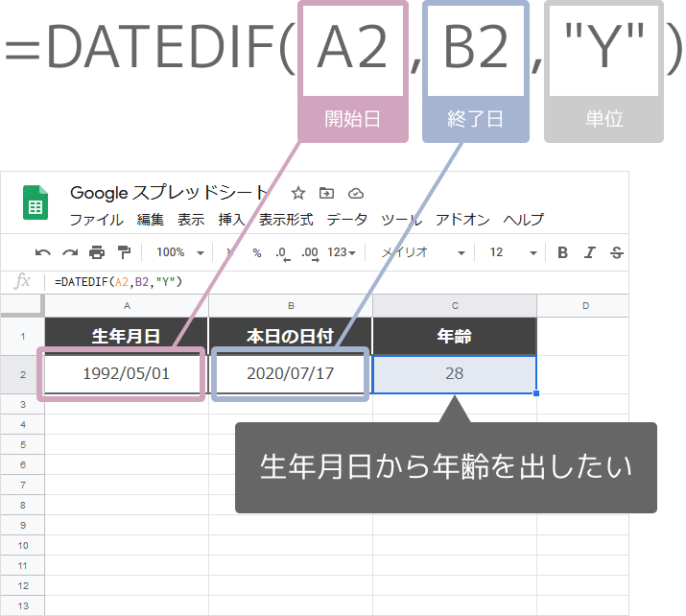686x616 pixels.
Task: Open the ツール menu
Action: coord(401,219)
